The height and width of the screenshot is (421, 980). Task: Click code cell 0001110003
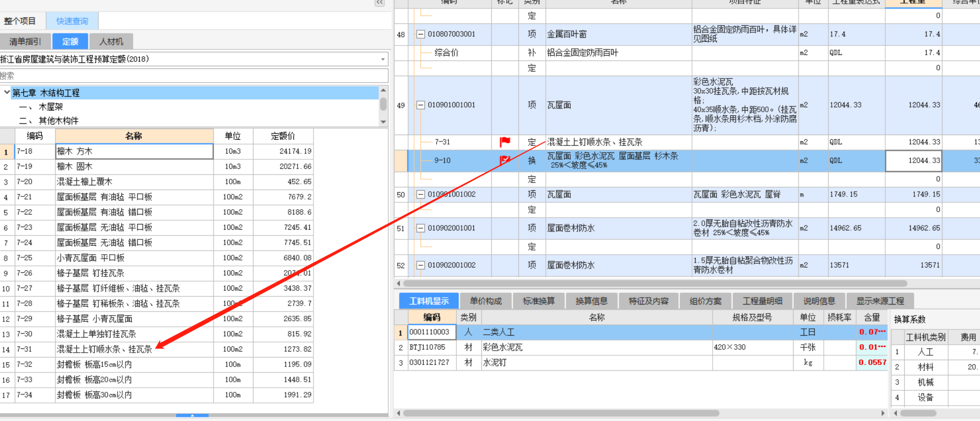[431, 332]
